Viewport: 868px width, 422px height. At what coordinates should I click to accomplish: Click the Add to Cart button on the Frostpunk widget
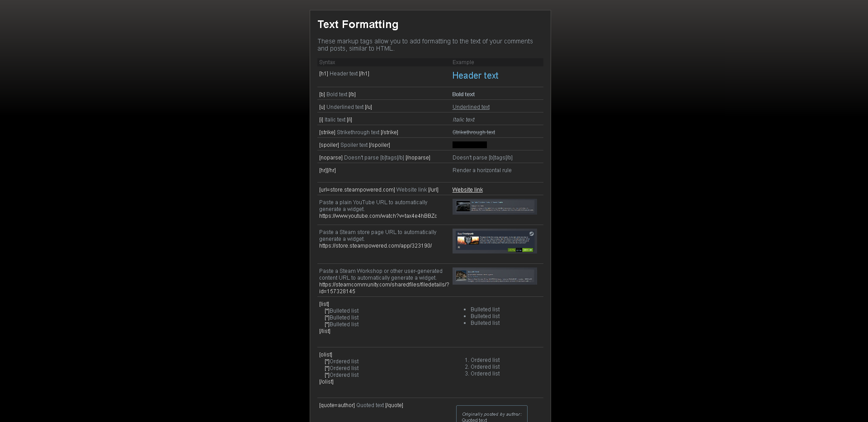tap(528, 251)
